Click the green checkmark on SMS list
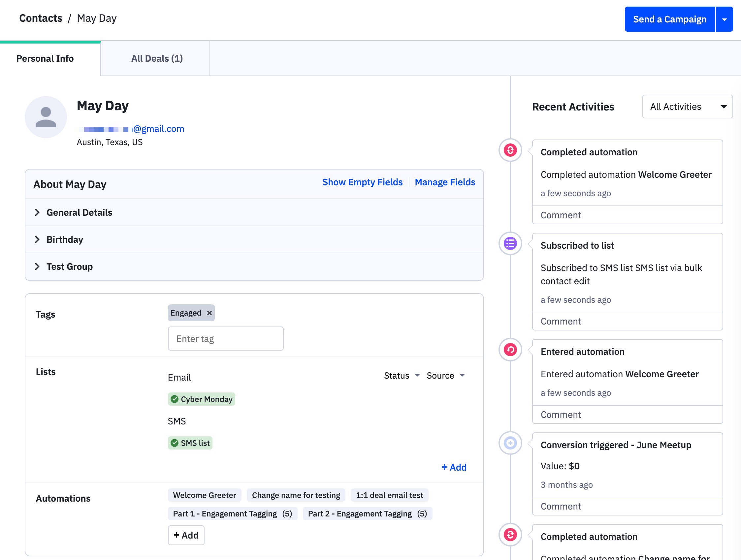This screenshot has height=560, width=741. tap(175, 443)
